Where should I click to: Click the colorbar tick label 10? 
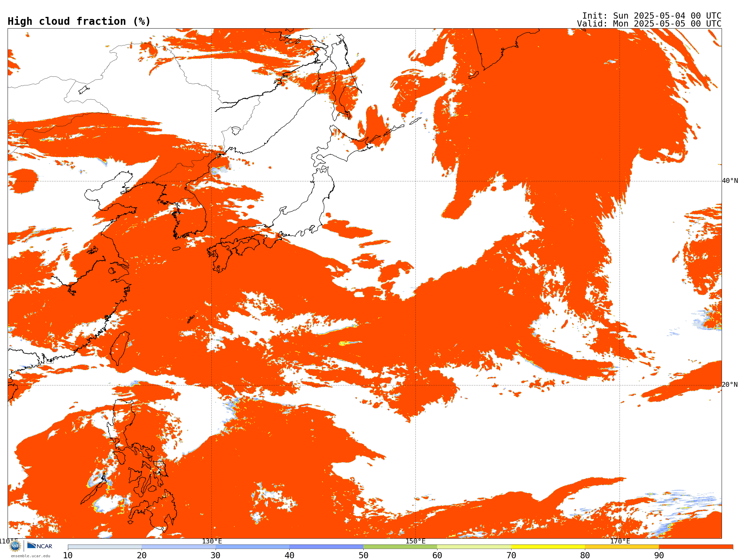[68, 556]
